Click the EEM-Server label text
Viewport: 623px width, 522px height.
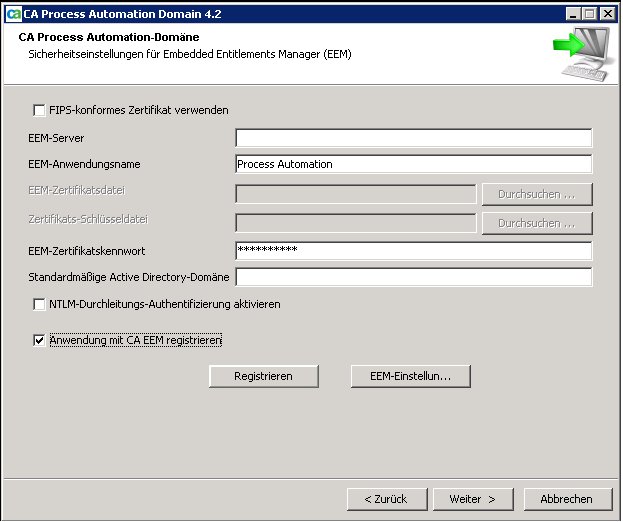(56, 138)
